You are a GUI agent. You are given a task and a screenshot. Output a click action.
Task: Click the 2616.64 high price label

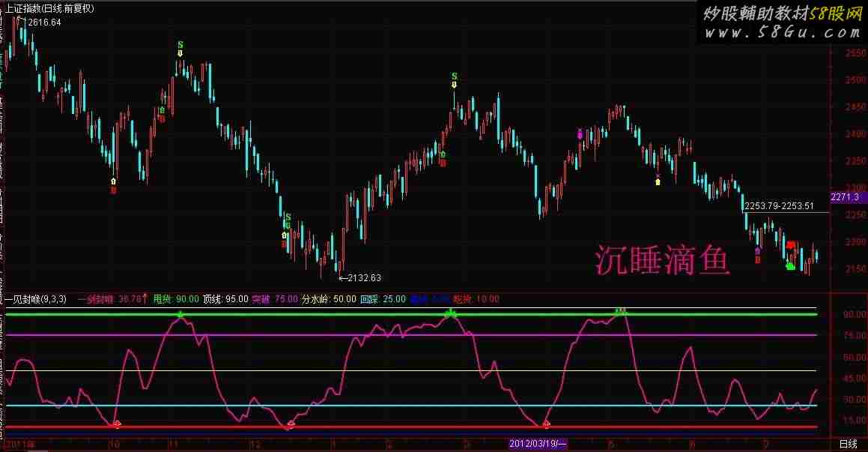[44, 23]
